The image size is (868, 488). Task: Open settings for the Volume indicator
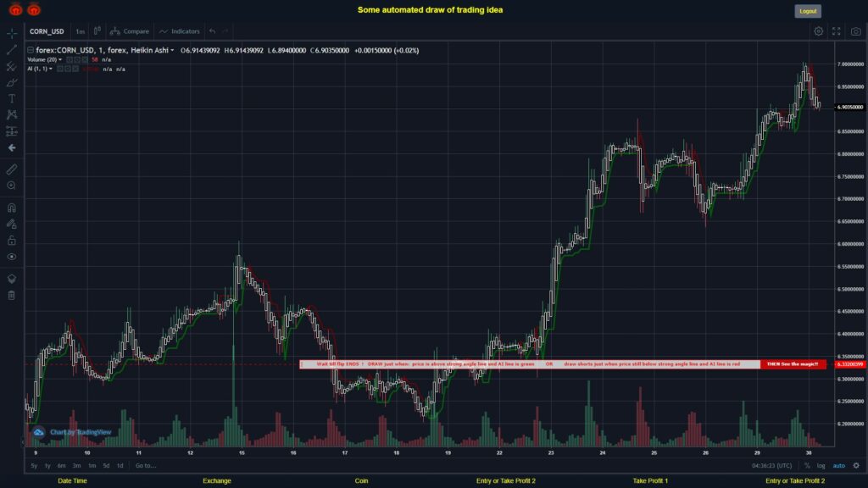pos(77,60)
